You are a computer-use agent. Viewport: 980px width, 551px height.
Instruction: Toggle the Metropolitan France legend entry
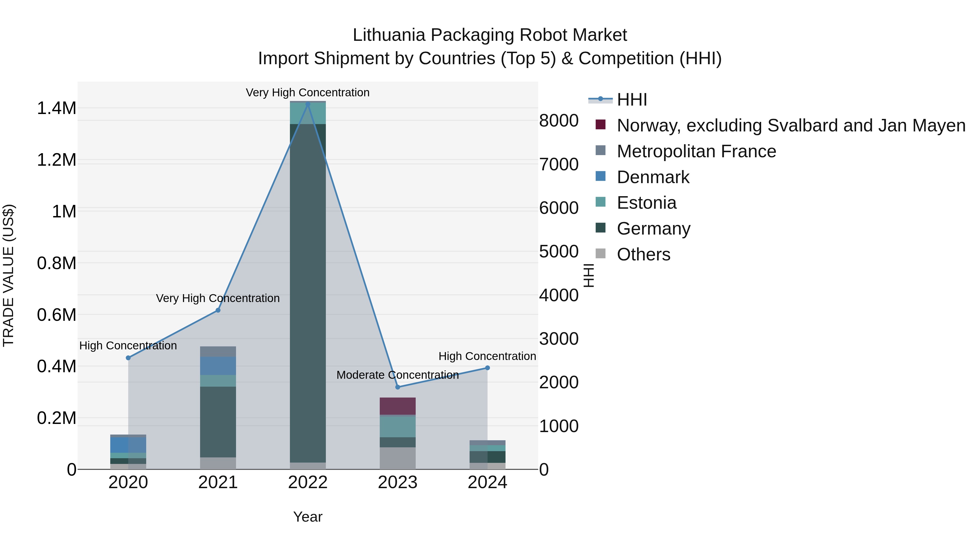coord(685,151)
